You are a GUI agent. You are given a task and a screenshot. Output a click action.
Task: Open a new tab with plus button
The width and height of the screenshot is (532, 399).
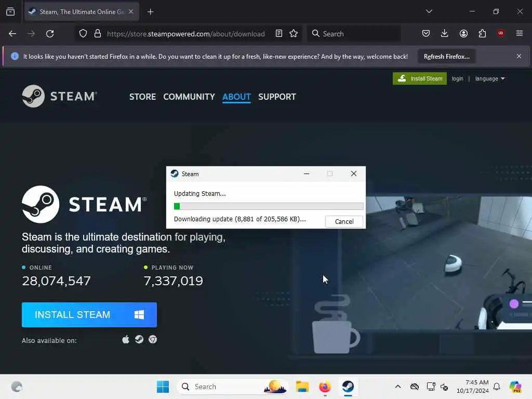150,12
